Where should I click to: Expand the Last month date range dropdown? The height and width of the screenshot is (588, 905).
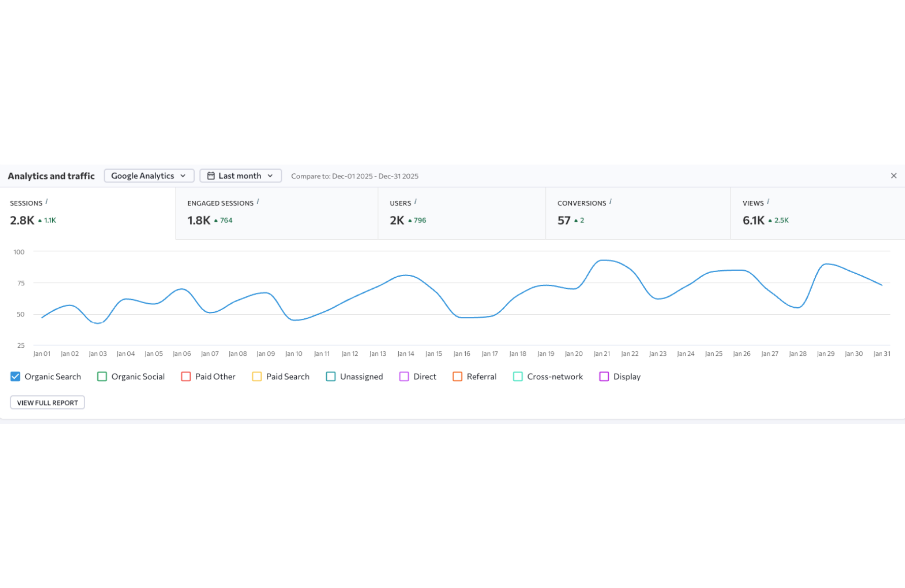[x=240, y=176]
